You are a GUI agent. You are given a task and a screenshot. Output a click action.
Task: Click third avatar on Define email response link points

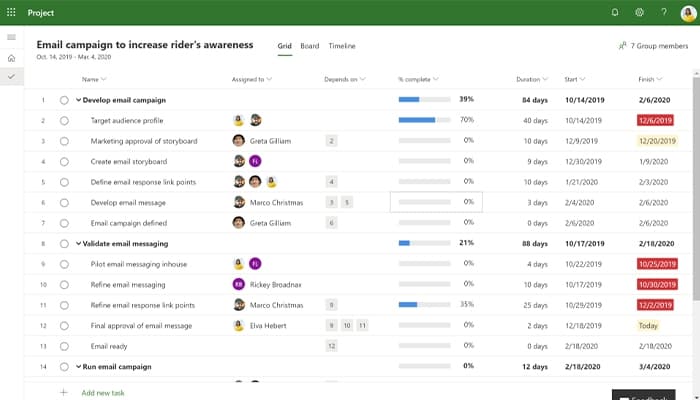271,182
